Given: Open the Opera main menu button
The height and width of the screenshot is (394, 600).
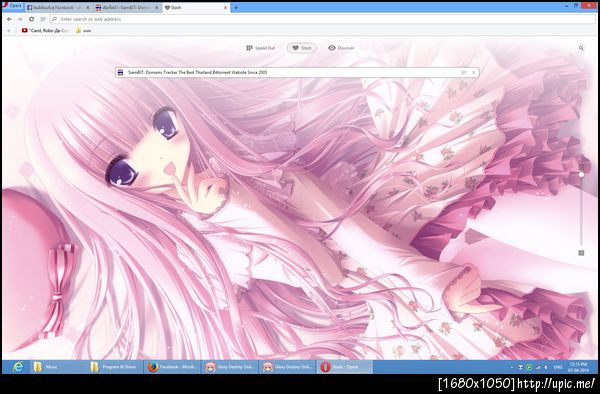Looking at the screenshot, I should click(13, 7).
